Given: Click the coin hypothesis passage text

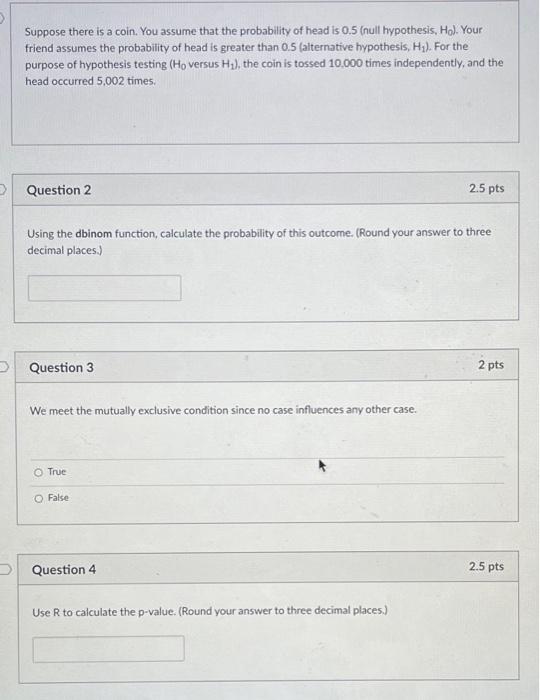Looking at the screenshot, I should point(264,56).
